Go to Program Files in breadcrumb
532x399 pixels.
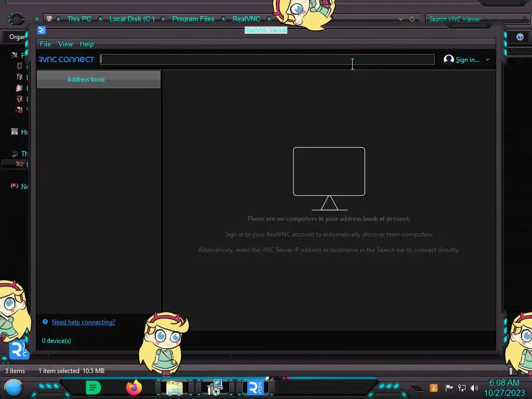(x=193, y=19)
